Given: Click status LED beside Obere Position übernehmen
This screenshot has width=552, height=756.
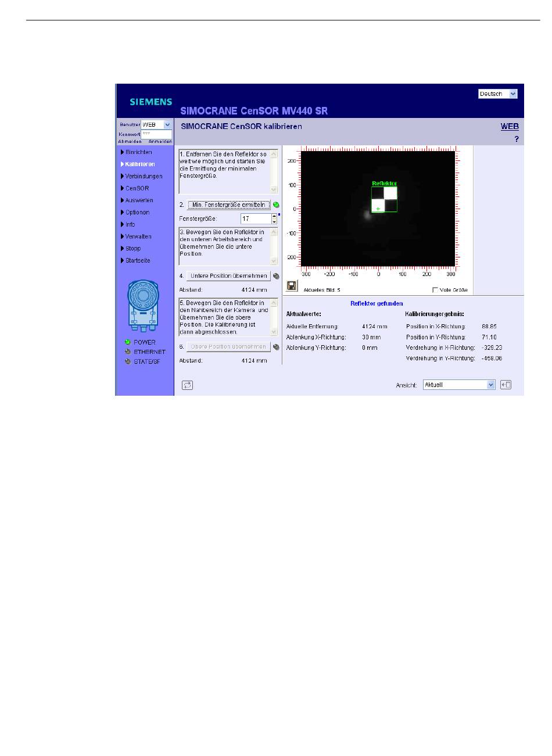Looking at the screenshot, I should tap(276, 347).
